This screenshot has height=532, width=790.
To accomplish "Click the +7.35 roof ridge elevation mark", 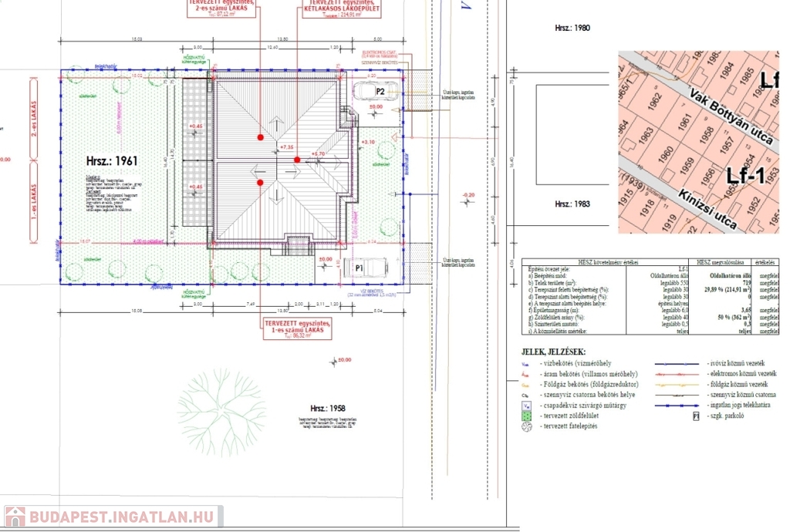I will (x=287, y=146).
